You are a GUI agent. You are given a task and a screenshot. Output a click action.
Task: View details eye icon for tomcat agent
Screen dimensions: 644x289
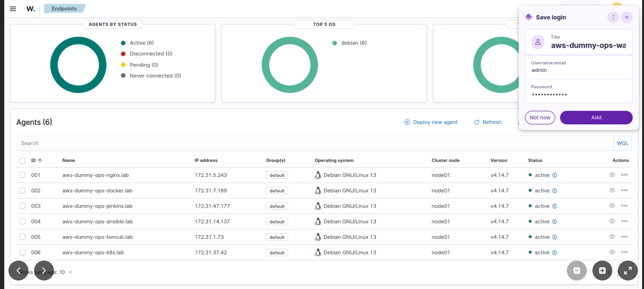click(x=612, y=237)
